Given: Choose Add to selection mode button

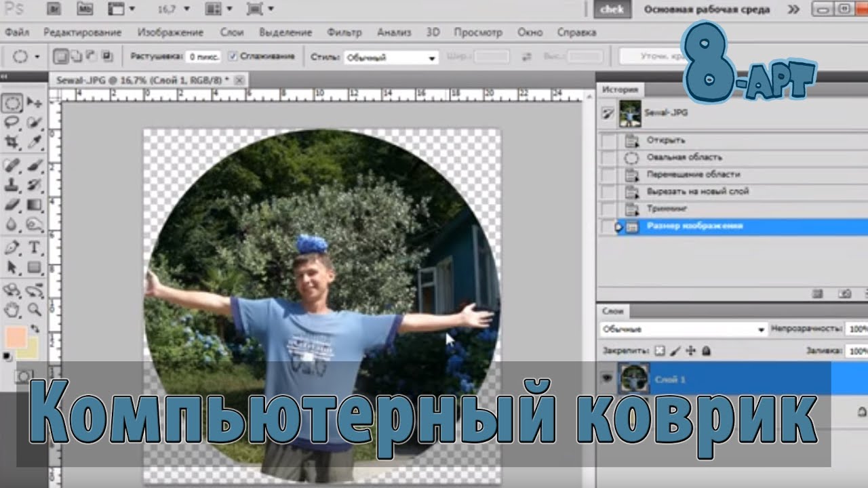Looking at the screenshot, I should point(75,57).
